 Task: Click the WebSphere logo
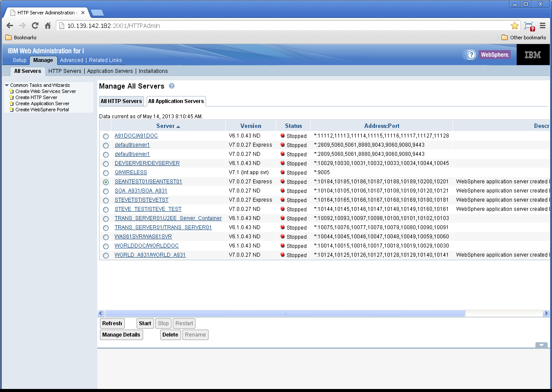click(x=494, y=55)
